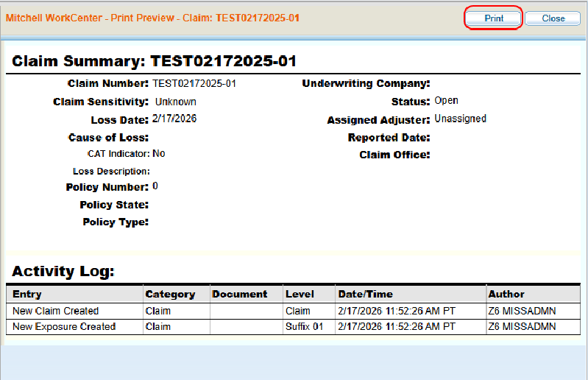Screen dimensions: 588x380
Task: Select the CAT Indicator value No
Action: pyautogui.click(x=158, y=153)
